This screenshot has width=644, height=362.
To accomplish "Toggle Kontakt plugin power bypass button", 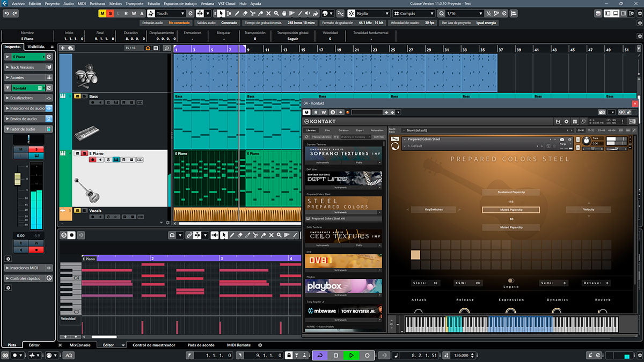I will tap(307, 112).
